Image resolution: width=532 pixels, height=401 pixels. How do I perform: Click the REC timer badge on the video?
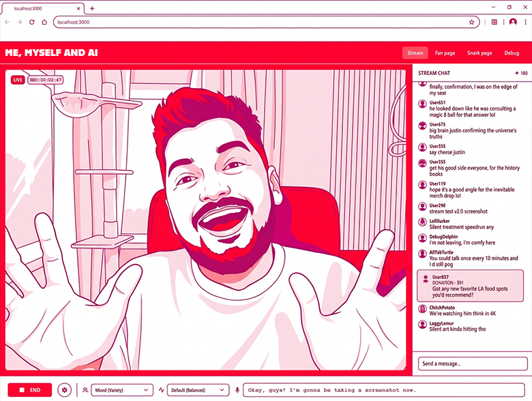(x=46, y=80)
